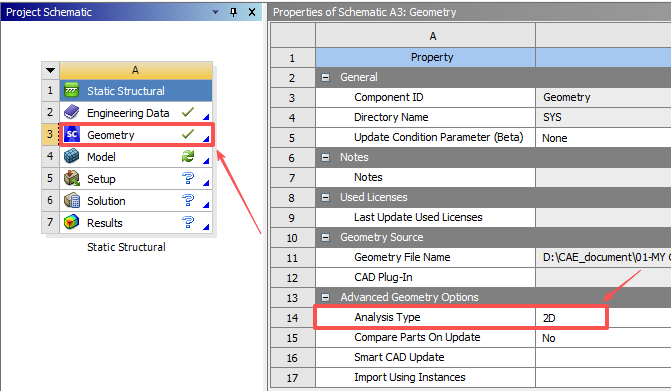Click properties table column header A

(x=425, y=36)
